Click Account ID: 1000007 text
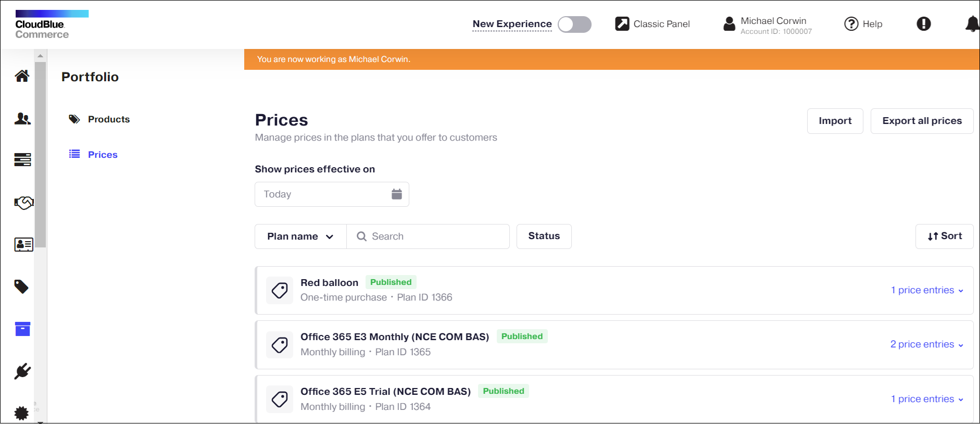 [776, 32]
